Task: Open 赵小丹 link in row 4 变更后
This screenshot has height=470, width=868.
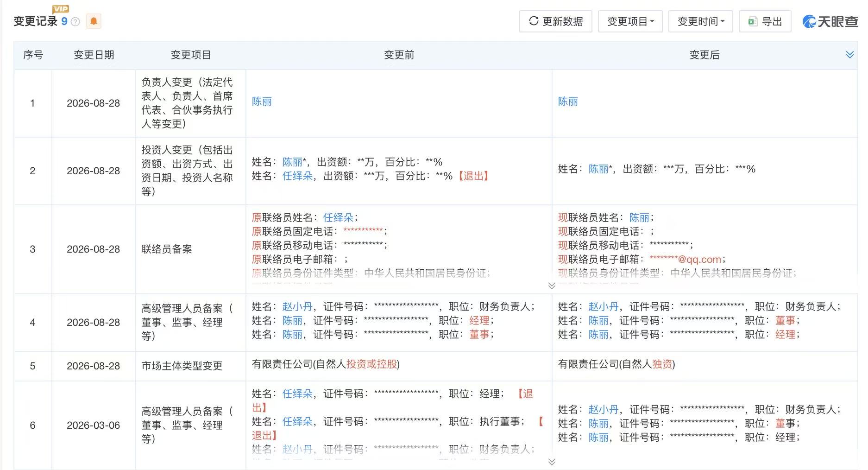Action: pyautogui.click(x=604, y=306)
